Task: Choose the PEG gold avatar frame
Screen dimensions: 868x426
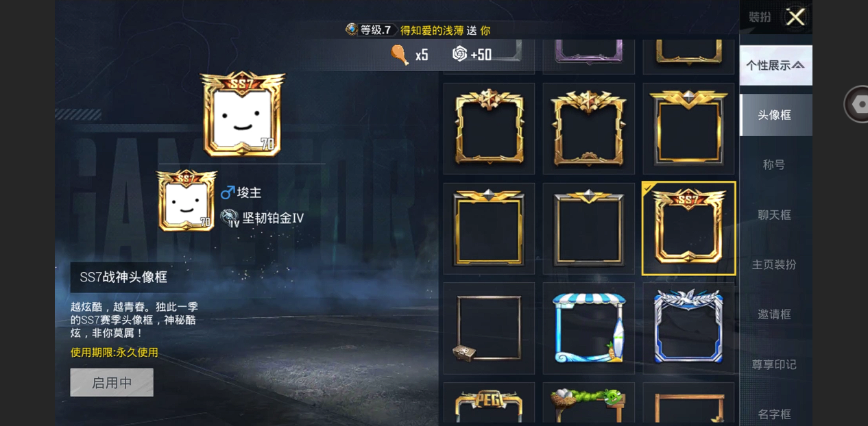Action: [489, 404]
